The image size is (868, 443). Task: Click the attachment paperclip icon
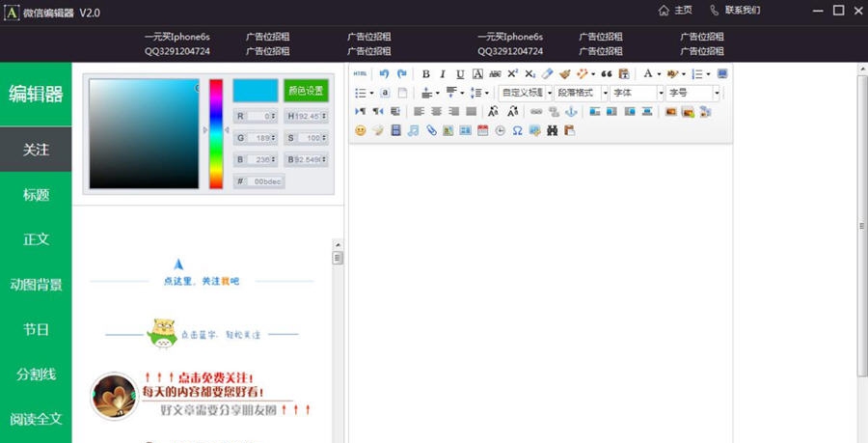(431, 130)
